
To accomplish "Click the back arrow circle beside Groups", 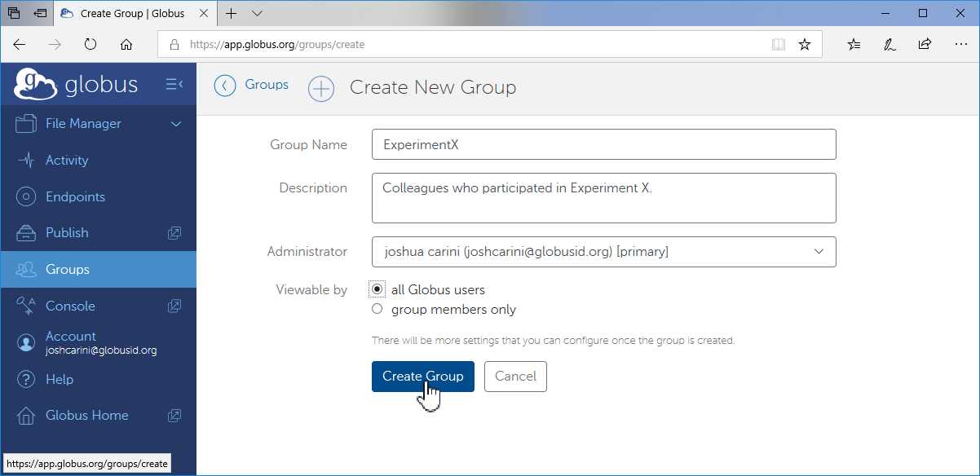I will pos(225,86).
